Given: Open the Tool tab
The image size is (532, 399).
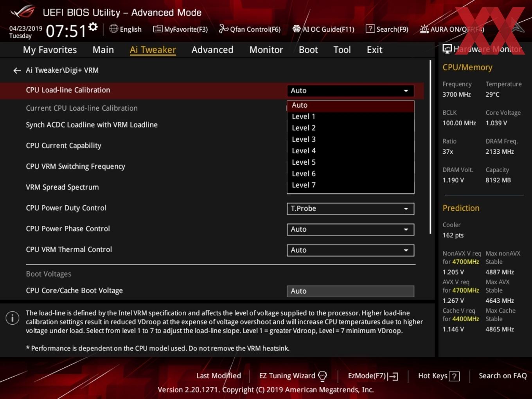Looking at the screenshot, I should (342, 50).
